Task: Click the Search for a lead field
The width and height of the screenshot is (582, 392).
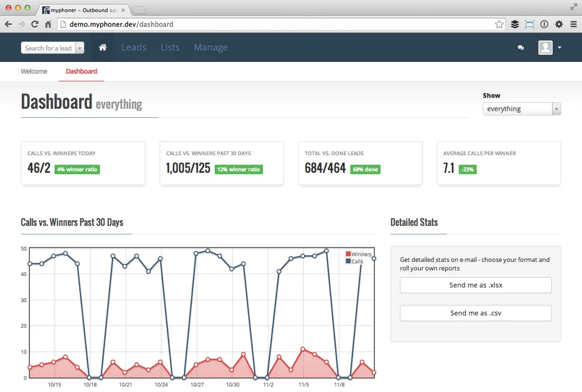Action: 48,48
